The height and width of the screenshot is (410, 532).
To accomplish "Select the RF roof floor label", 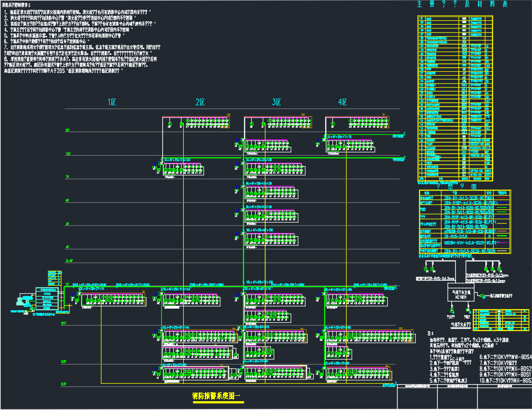I will tap(67, 130).
